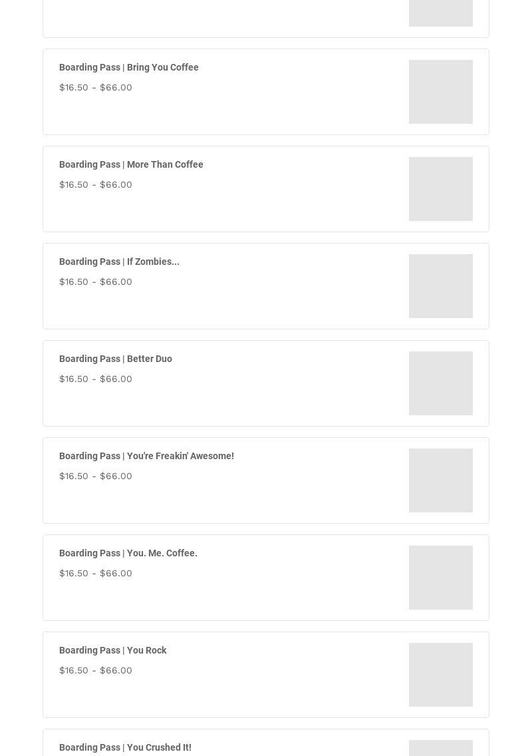Open Boarding Pass | If Zombies... product
Image resolution: width=532 pixels, height=756 pixels.
click(119, 262)
